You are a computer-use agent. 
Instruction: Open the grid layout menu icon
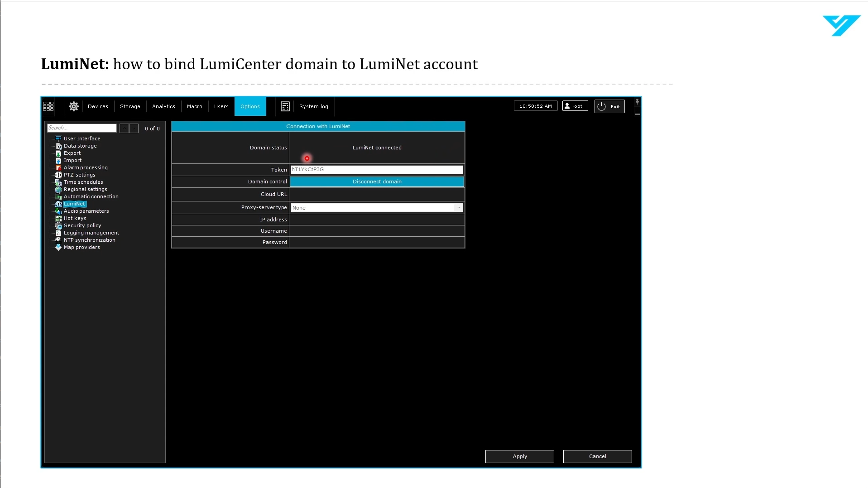point(48,106)
